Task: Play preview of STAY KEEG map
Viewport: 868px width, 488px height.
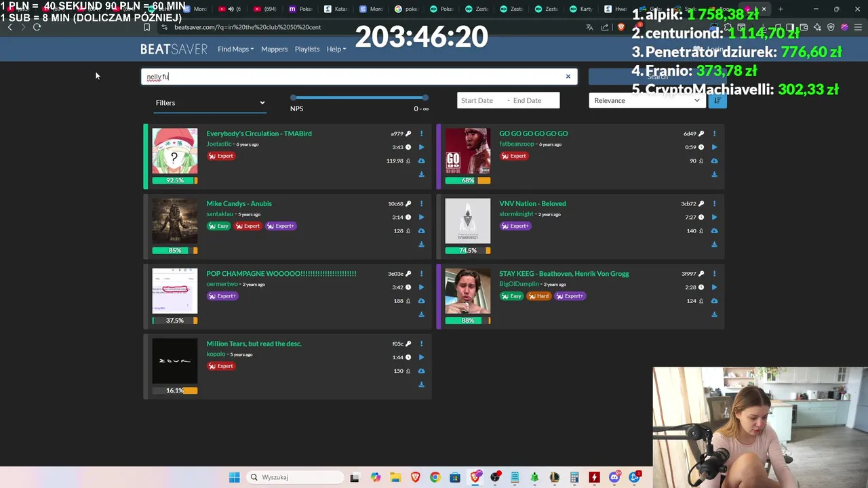Action: [714, 287]
